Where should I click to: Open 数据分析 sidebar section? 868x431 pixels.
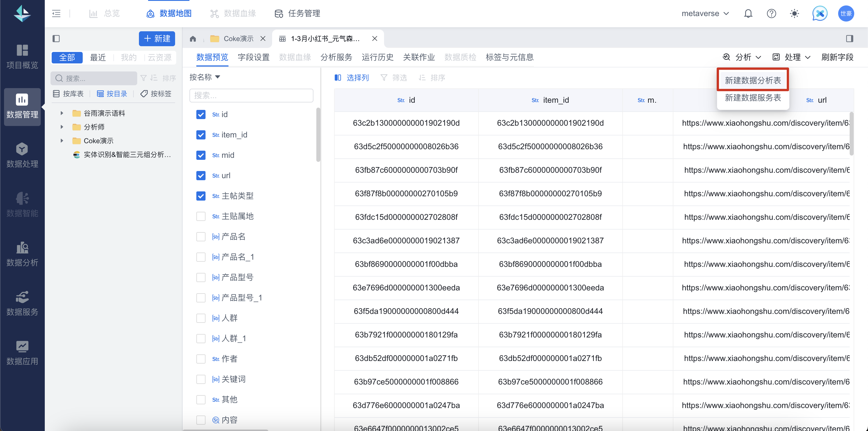pyautogui.click(x=22, y=255)
